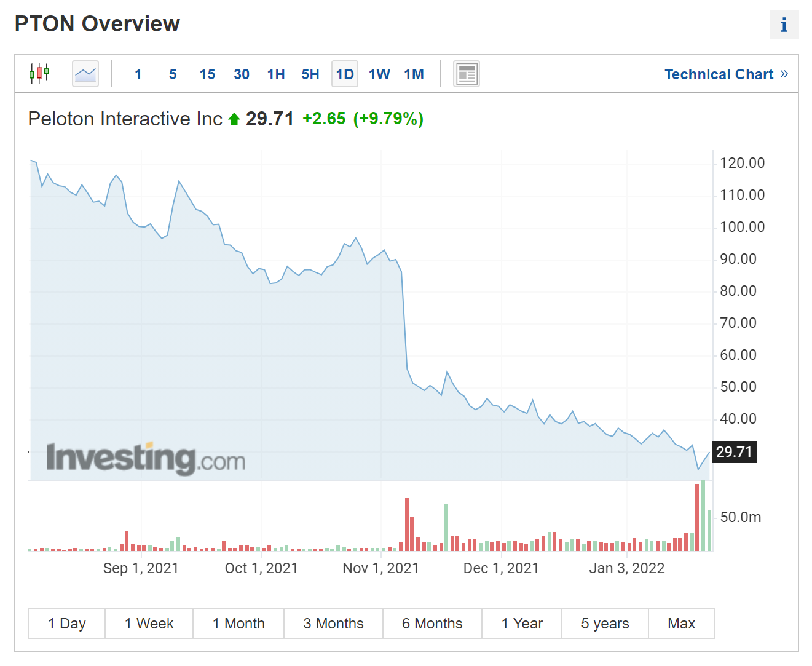Select the 5H interval
Image resolution: width=812 pixels, height=666 pixels.
tap(310, 74)
